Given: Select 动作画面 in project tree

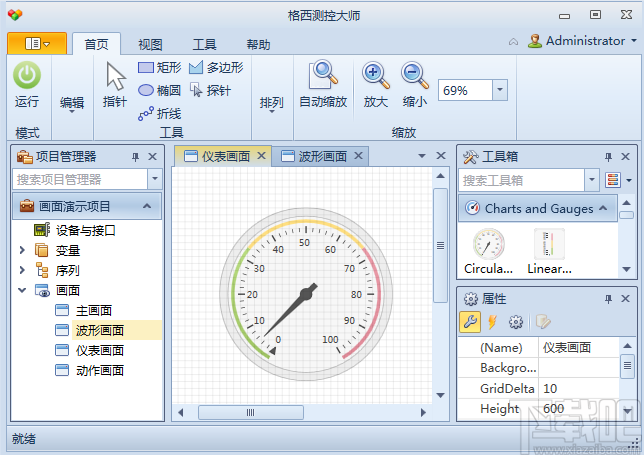Looking at the screenshot, I should coord(100,370).
